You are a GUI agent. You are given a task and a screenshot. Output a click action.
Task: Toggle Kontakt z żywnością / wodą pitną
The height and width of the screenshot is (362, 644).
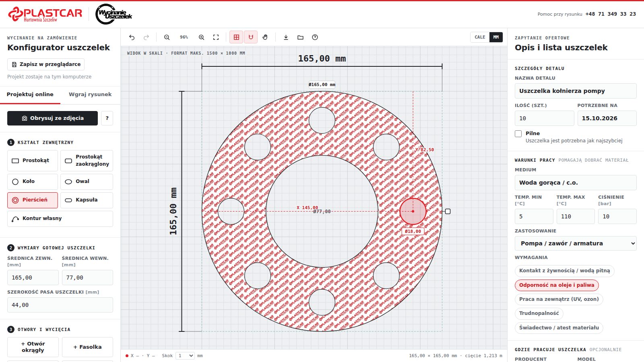564,271
